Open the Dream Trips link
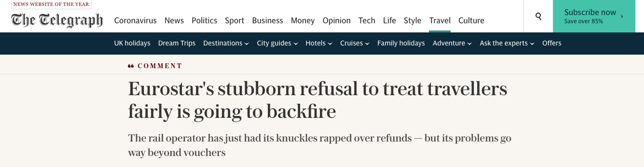The image size is (644, 167). point(176,43)
